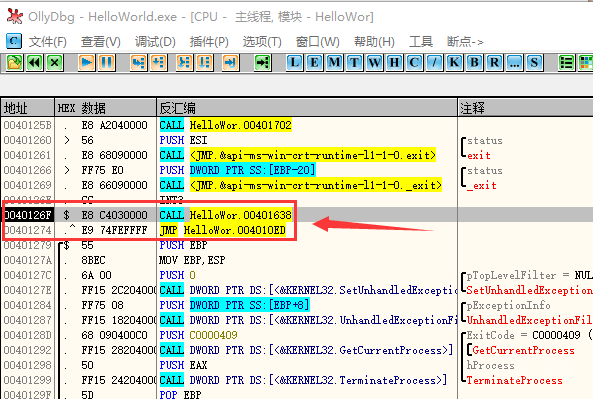
Task: Click the Restart program rewind icon
Action: tap(34, 62)
